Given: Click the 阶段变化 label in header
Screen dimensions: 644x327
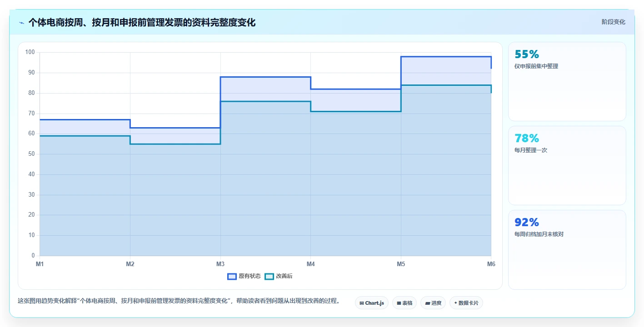Looking at the screenshot, I should click(614, 22).
